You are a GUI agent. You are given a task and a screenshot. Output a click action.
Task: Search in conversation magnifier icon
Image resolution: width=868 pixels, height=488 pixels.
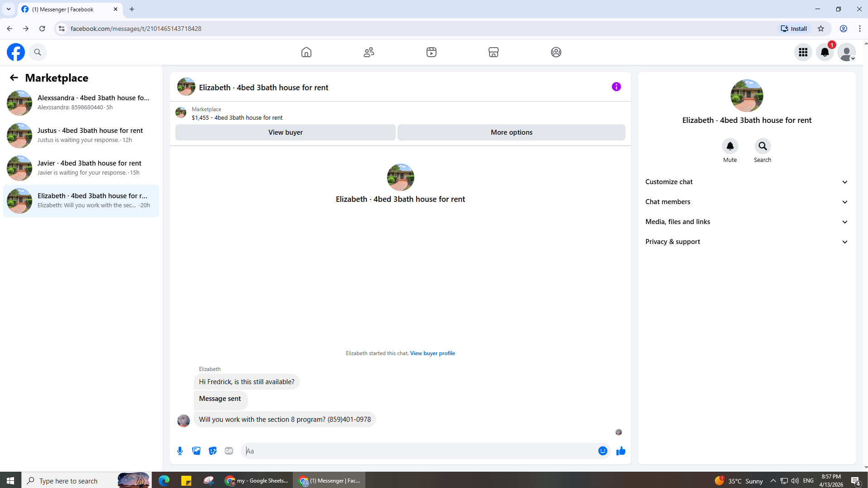coord(763,146)
